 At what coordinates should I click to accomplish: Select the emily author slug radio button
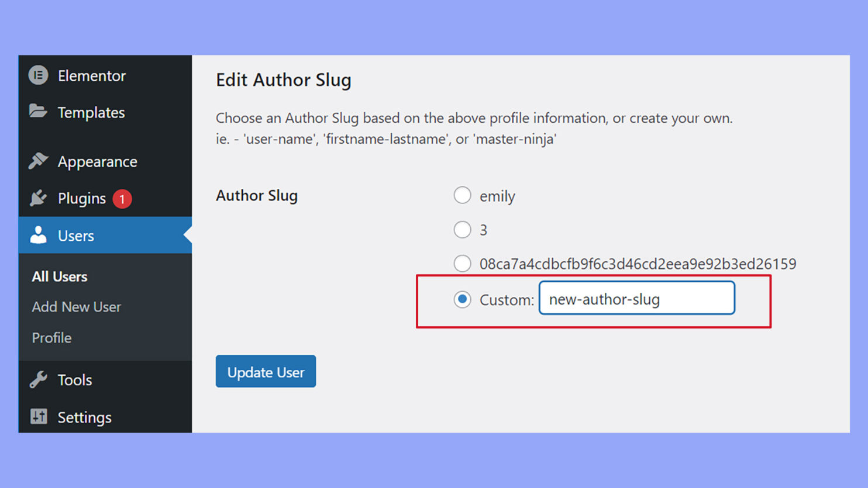tap(462, 195)
